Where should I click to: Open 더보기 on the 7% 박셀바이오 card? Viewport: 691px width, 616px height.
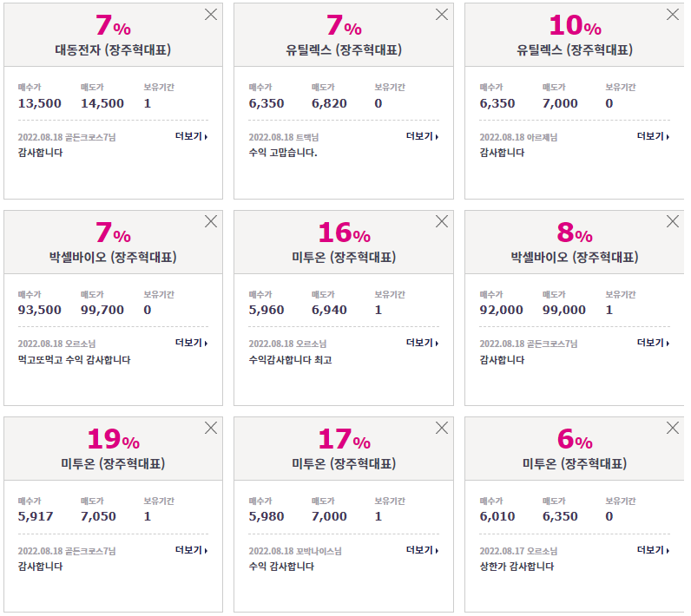pyautogui.click(x=191, y=343)
